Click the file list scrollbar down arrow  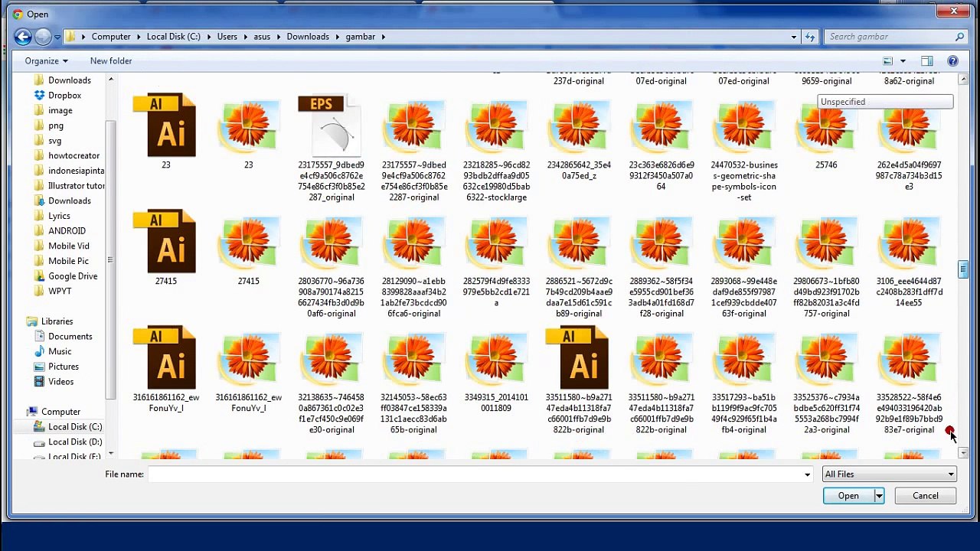(x=962, y=452)
